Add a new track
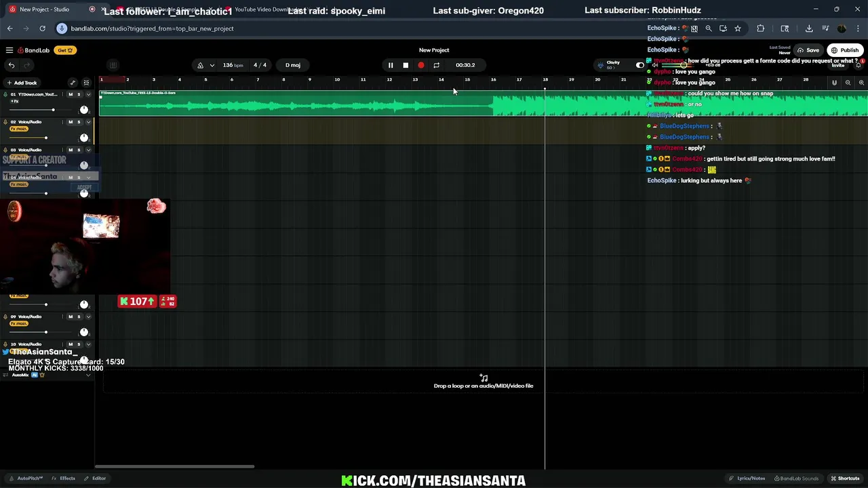The width and height of the screenshot is (868, 488). click(22, 83)
